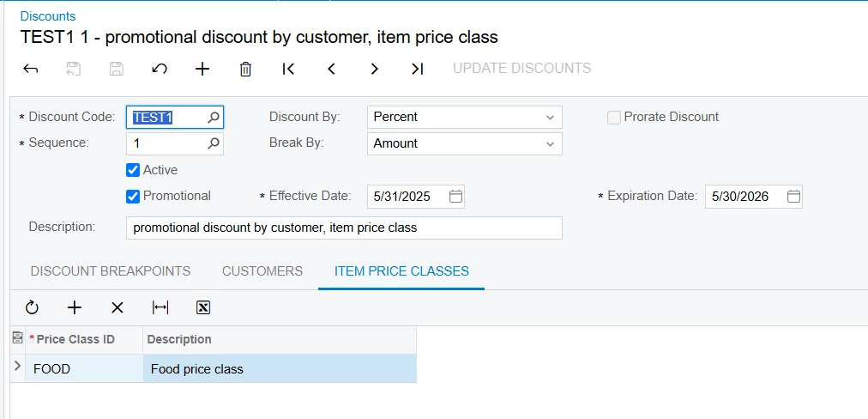Enable the Prorate Discount checkbox
868x419 pixels.
click(x=614, y=118)
